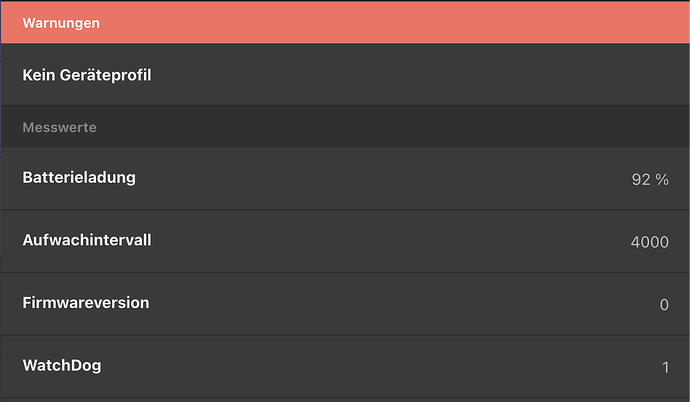The image size is (690, 402).
Task: Click the WatchDog value 1
Action: 665,367
